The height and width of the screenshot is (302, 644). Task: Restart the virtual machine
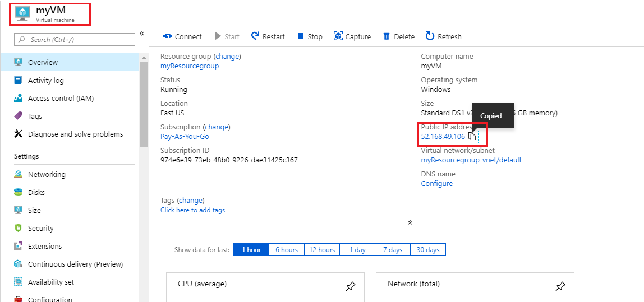(x=268, y=36)
